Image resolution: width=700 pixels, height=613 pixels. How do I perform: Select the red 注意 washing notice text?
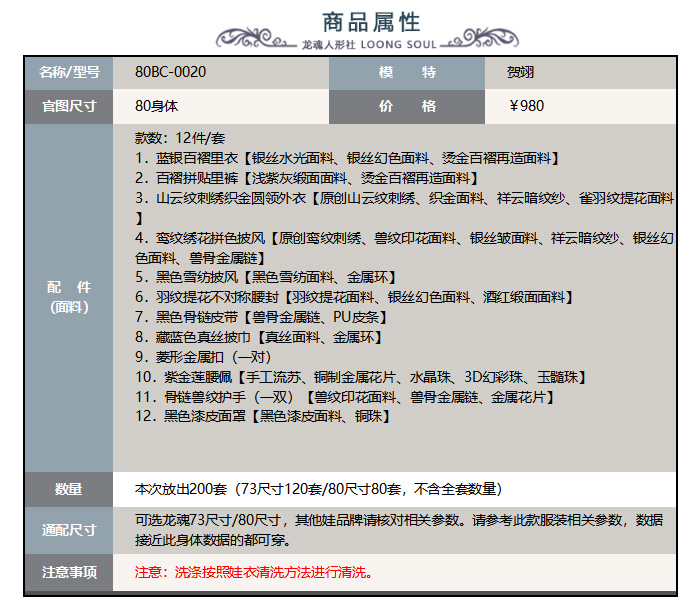point(254,572)
